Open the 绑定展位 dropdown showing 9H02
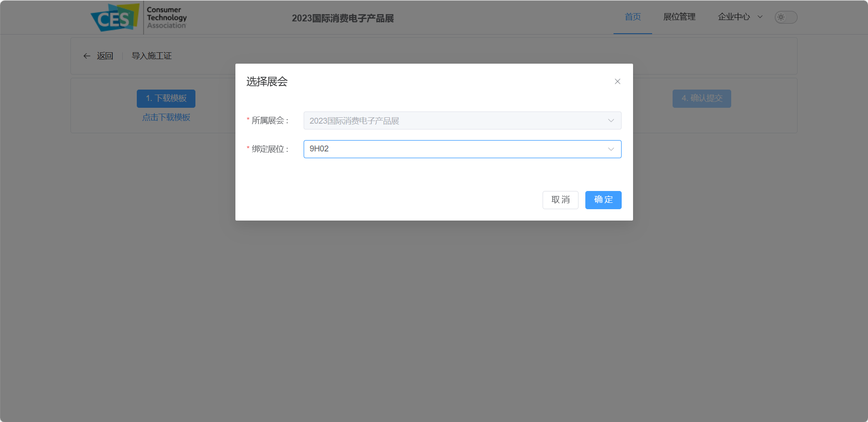 coord(462,149)
